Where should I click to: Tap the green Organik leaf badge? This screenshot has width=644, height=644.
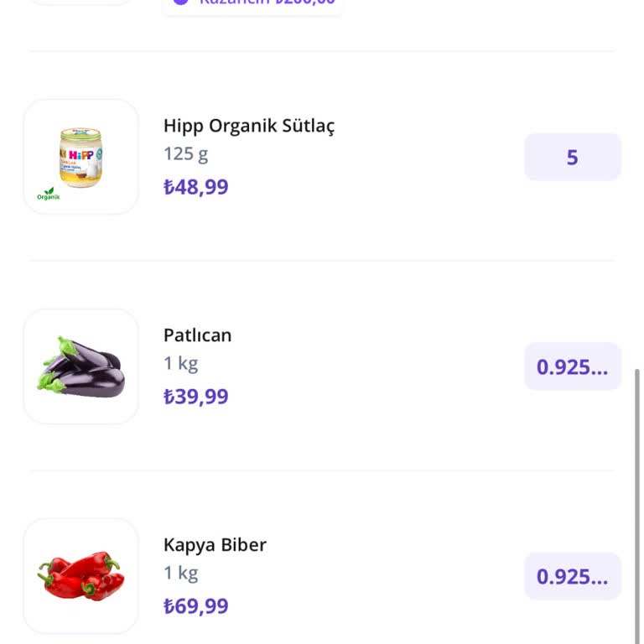49,194
